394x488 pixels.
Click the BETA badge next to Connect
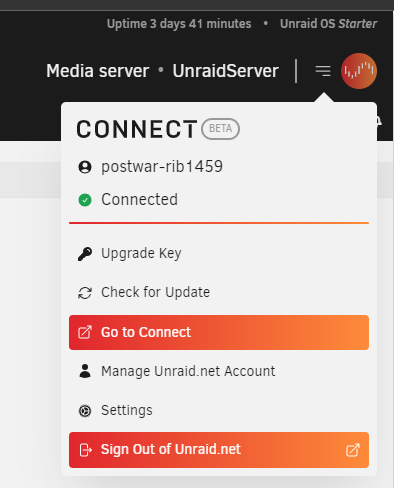pyautogui.click(x=220, y=129)
